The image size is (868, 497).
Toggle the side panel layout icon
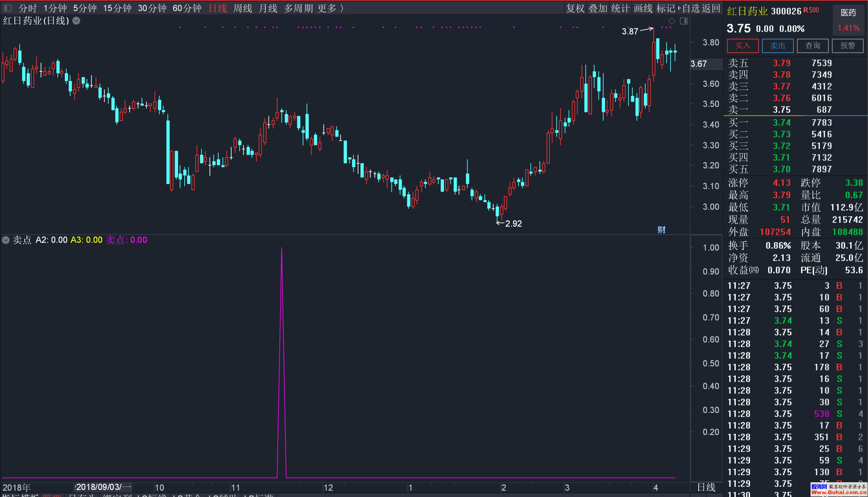(684, 21)
